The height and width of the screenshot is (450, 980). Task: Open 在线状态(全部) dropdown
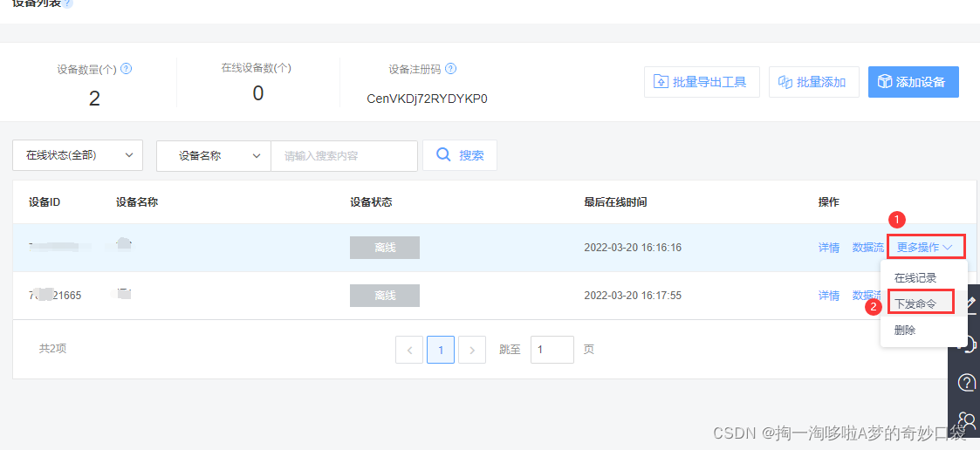pyautogui.click(x=79, y=155)
